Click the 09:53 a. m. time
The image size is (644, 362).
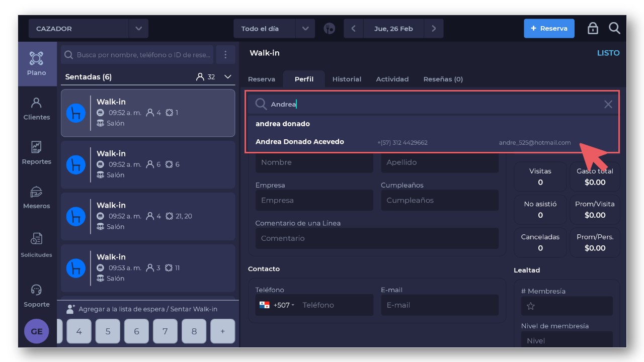(x=125, y=268)
